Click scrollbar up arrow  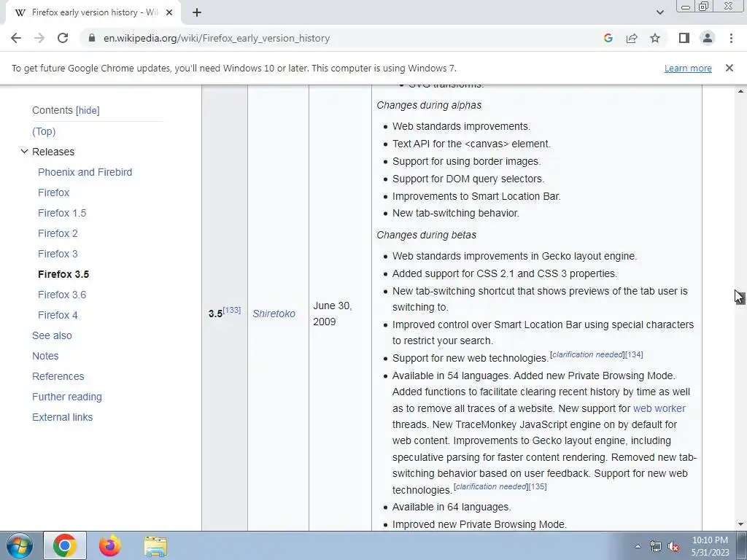[x=740, y=91]
